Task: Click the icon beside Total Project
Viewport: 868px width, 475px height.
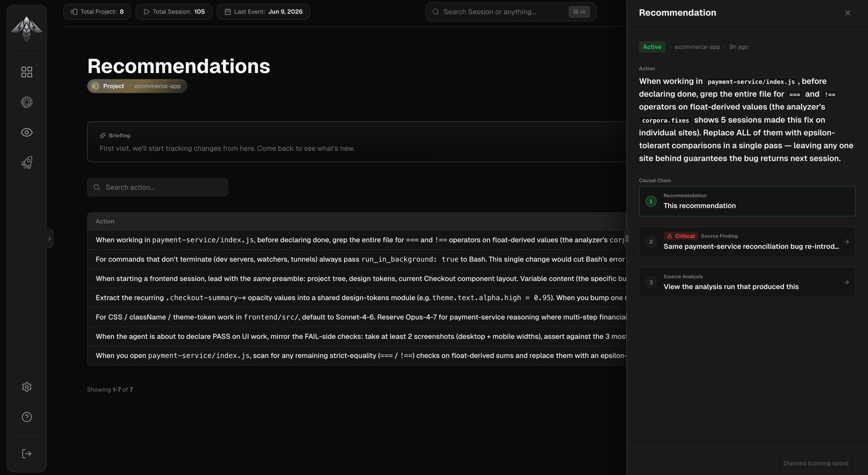Action: [x=74, y=12]
